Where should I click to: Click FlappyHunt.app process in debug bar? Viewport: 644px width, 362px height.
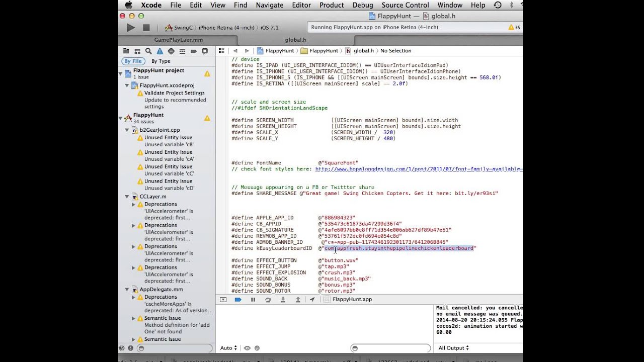pyautogui.click(x=348, y=300)
